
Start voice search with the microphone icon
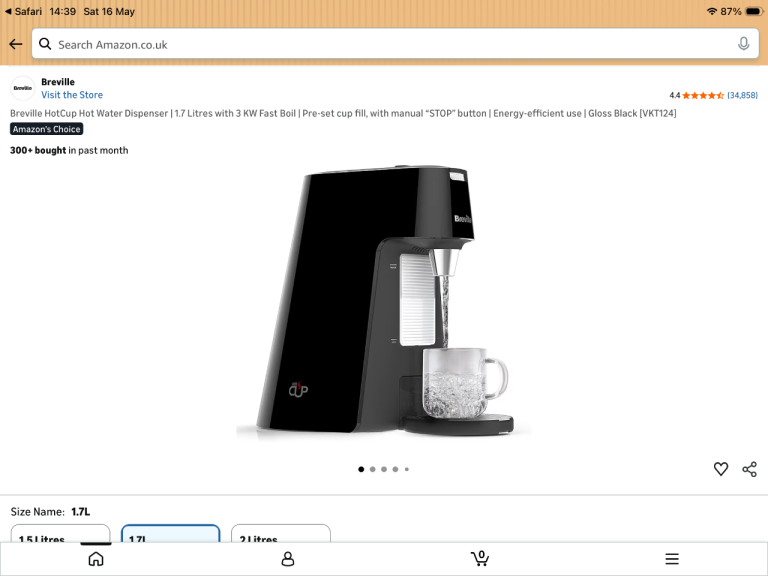(743, 44)
